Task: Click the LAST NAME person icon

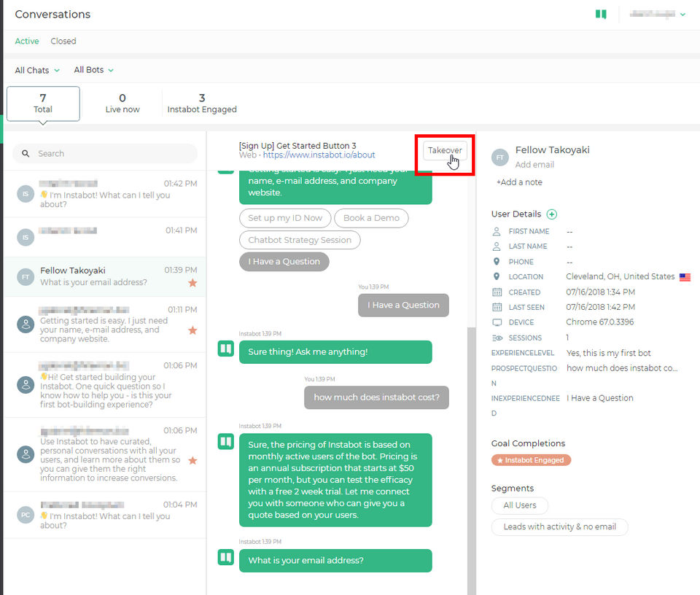Action: pos(497,246)
